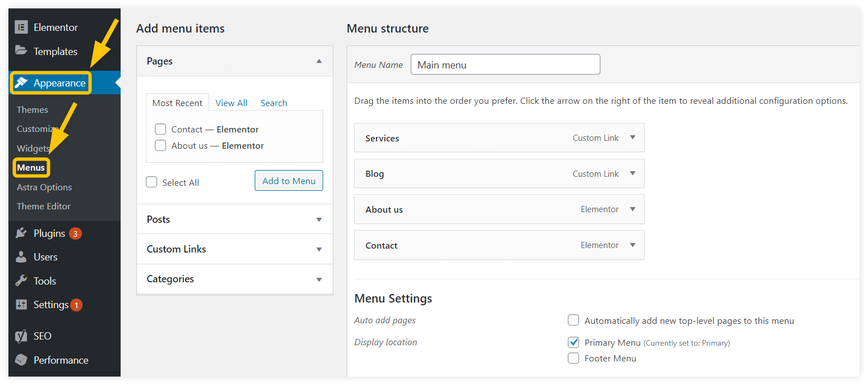
Task: Expand the Blog menu item options arrow
Action: 632,173
